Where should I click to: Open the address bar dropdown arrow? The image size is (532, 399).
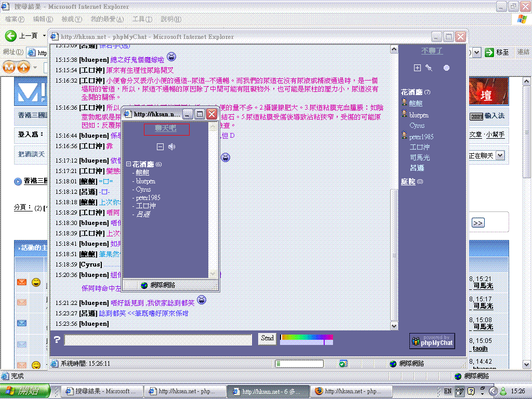point(477,52)
